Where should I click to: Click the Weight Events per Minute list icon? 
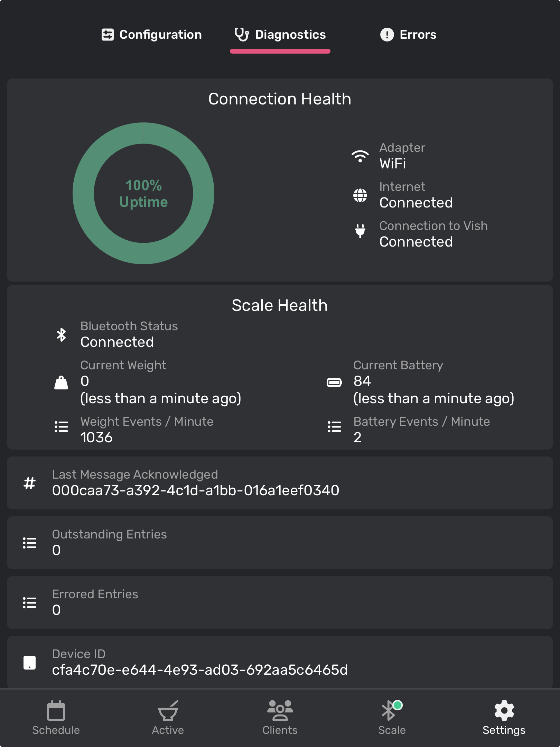pyautogui.click(x=62, y=427)
